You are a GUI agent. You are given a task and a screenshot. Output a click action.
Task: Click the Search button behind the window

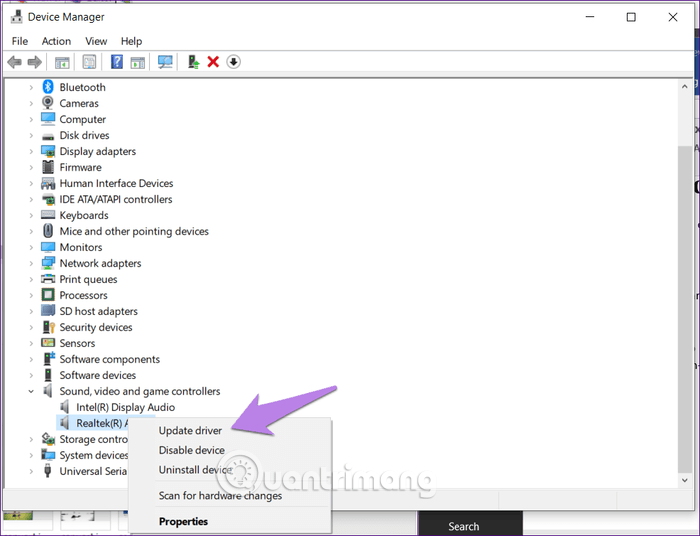tap(463, 526)
